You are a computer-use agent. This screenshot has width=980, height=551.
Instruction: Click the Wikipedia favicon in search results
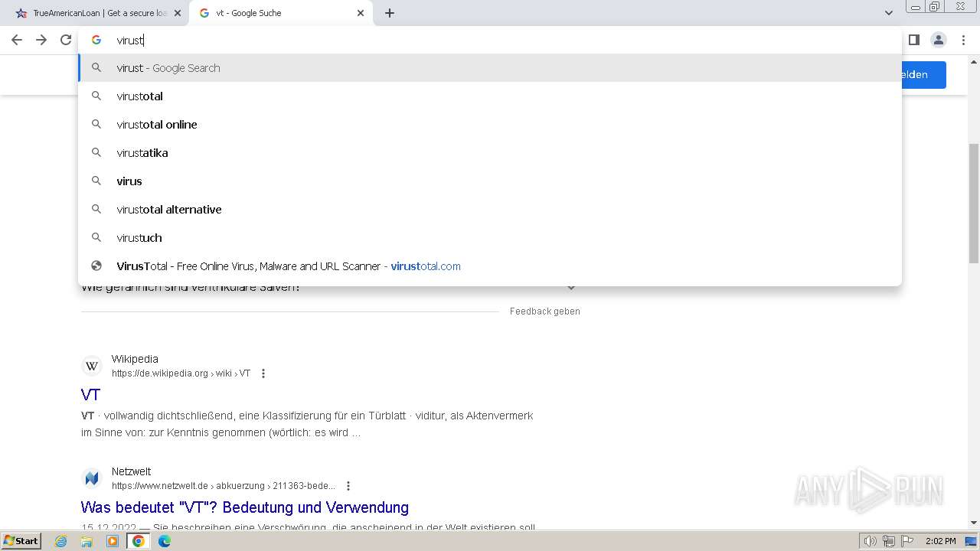92,366
